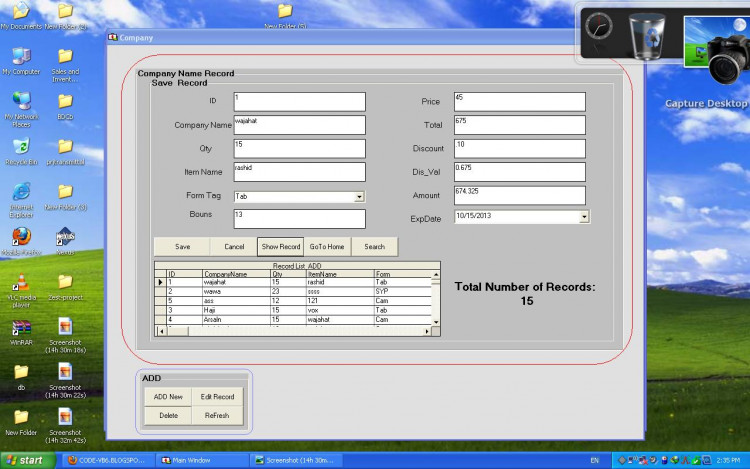Open the ExpDate date picker arrow
The image size is (750, 469).
click(584, 217)
